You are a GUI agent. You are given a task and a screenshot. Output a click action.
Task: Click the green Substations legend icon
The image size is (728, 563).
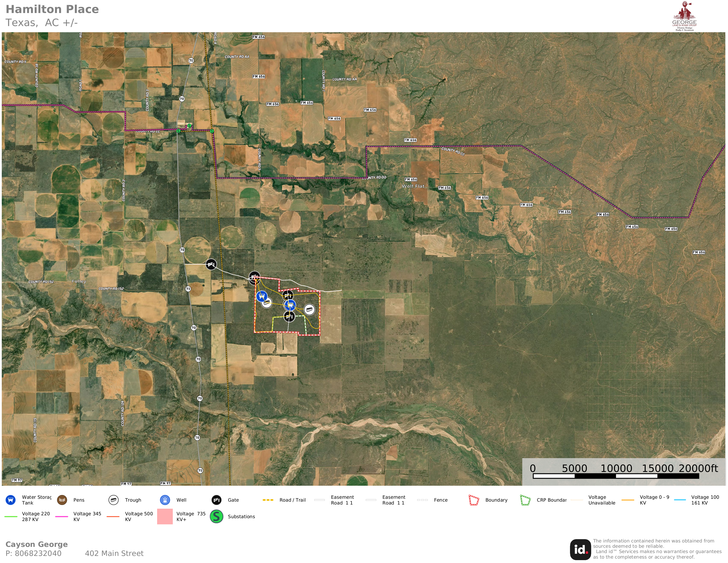coord(216,516)
